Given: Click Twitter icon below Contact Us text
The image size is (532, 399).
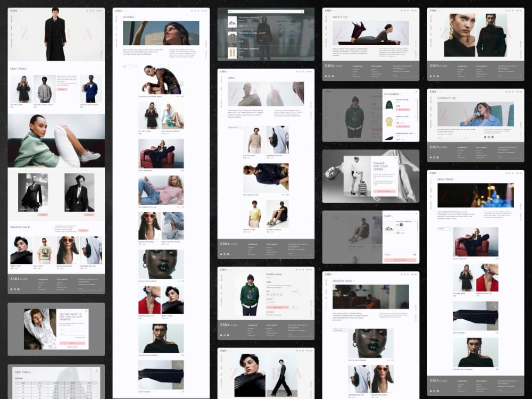Looking at the screenshot, I should 485,137.
